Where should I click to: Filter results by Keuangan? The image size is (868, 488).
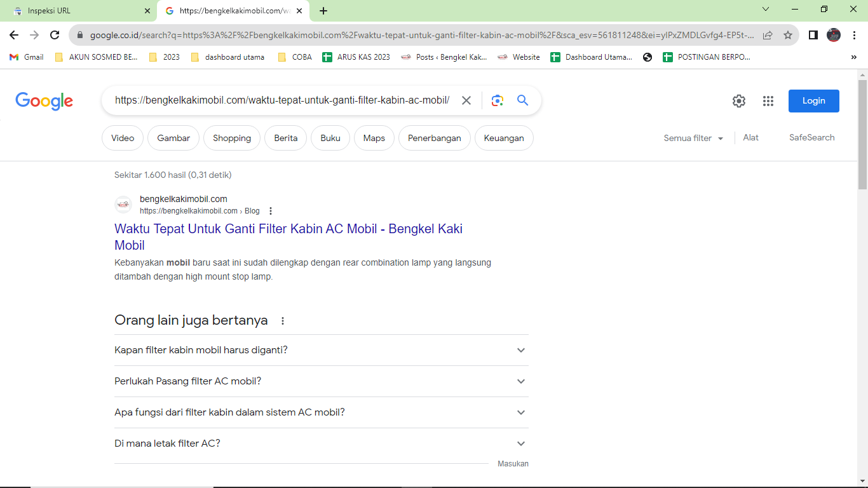tap(504, 138)
